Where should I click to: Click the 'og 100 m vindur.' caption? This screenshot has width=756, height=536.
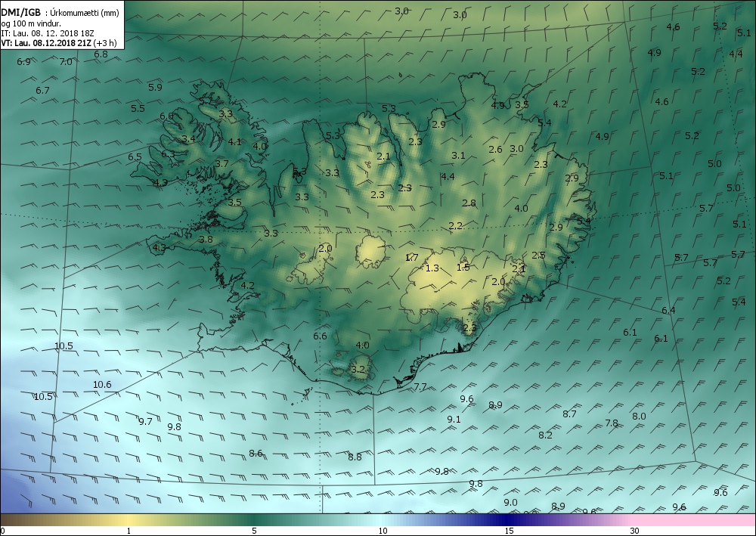(31, 23)
